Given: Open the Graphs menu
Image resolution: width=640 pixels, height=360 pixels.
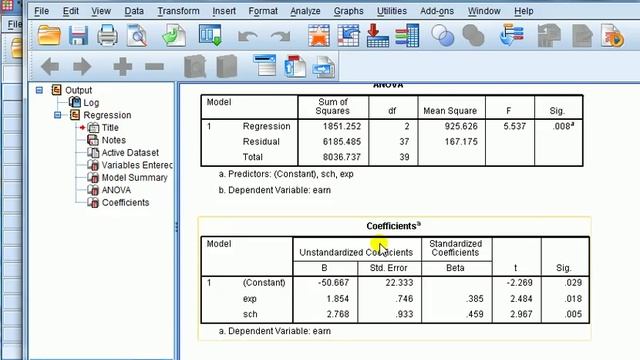Looking at the screenshot, I should [349, 11].
